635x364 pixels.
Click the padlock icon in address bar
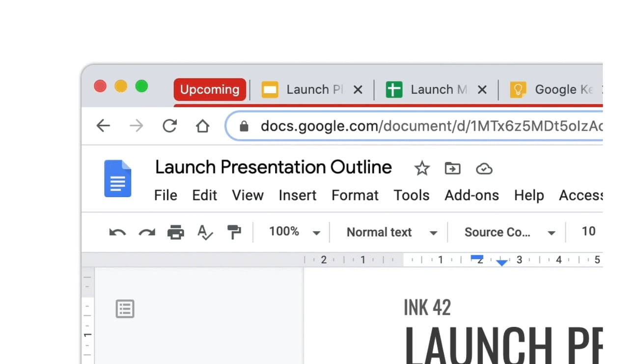(244, 126)
